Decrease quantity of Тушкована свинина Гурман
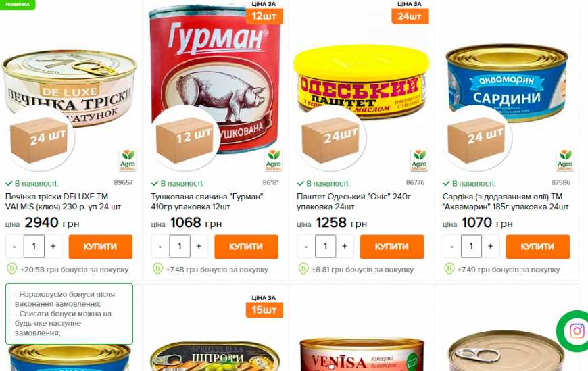The height and width of the screenshot is (371, 588). point(160,247)
